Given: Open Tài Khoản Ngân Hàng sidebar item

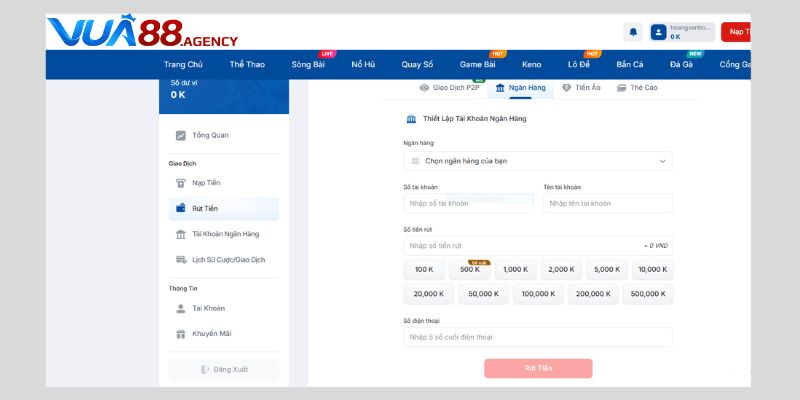Looking at the screenshot, I should tap(225, 234).
